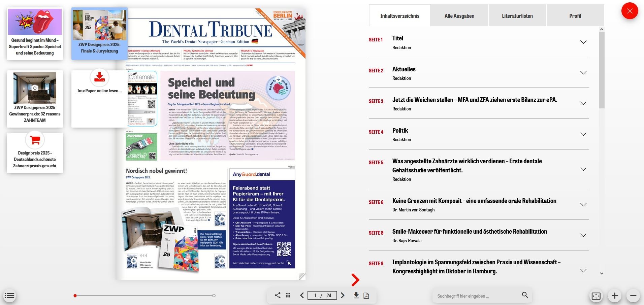Click 'SEITE 6' page label
The image size is (644, 305).
[x=376, y=202]
